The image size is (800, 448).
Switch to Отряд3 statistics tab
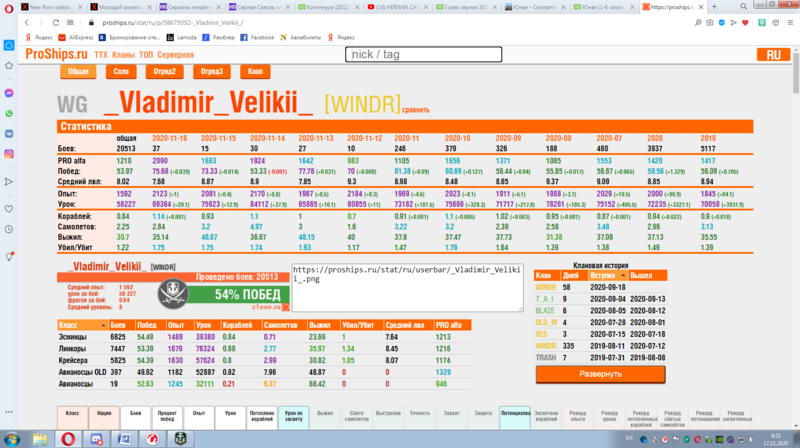(212, 71)
